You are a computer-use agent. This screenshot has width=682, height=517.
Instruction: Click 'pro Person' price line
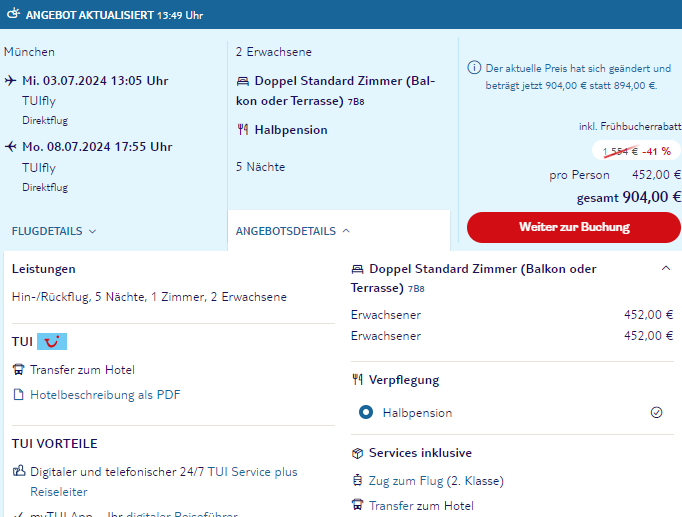pyautogui.click(x=615, y=175)
